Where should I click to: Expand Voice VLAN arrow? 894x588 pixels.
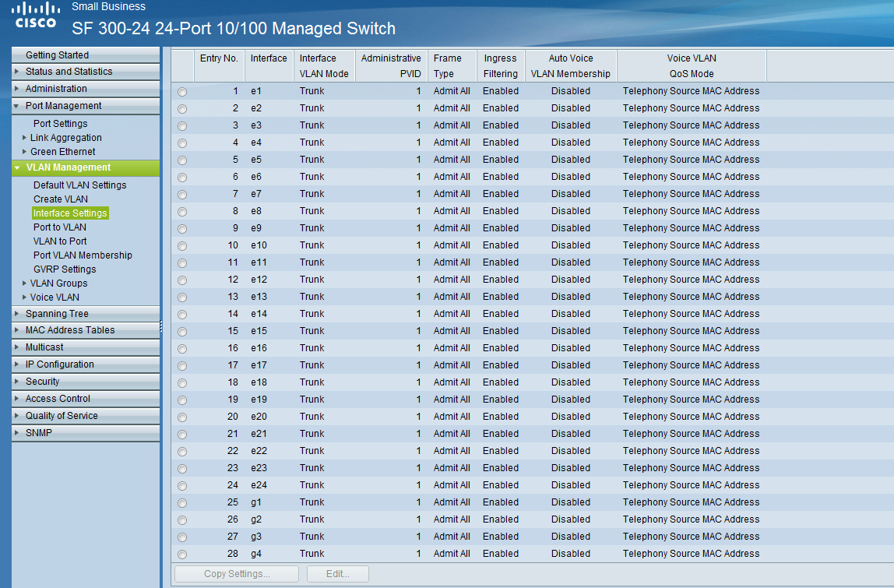point(24,298)
